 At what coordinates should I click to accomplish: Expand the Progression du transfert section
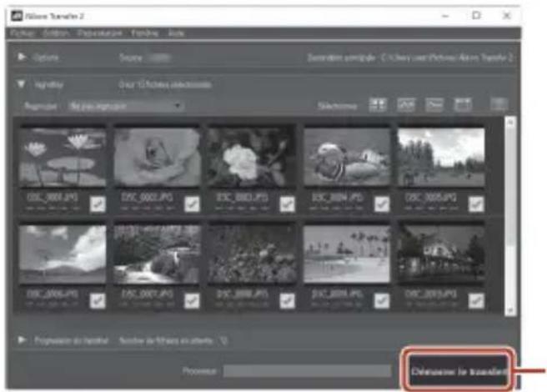coord(22,339)
